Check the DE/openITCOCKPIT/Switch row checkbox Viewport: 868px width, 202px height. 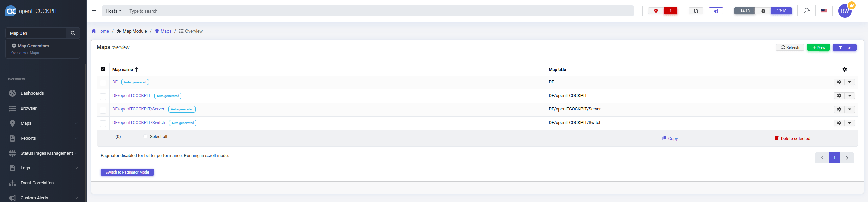103,124
